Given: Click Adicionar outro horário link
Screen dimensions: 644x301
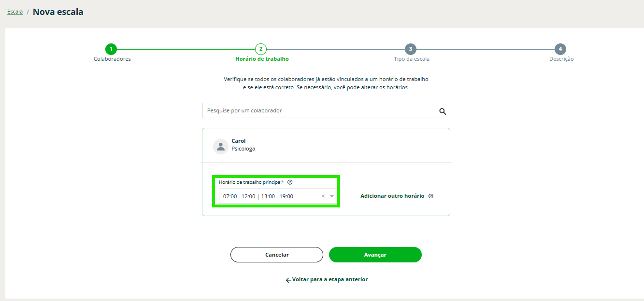Looking at the screenshot, I should pyautogui.click(x=392, y=196).
